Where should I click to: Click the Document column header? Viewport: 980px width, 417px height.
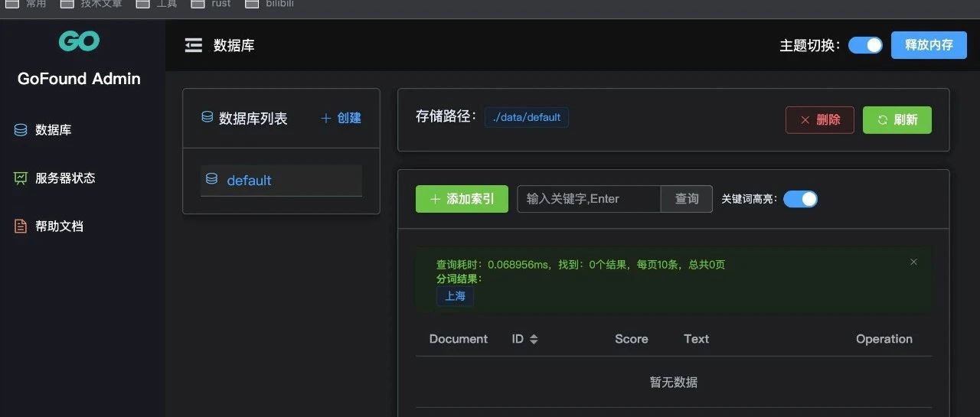point(459,339)
